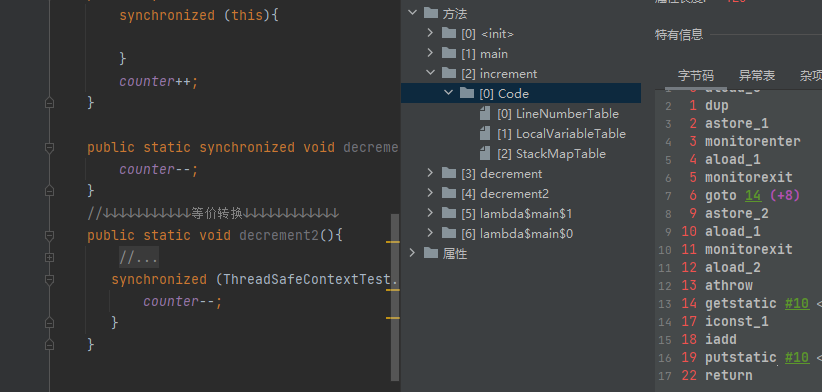Click the iconst_1 instruction at offset 17
822x392 pixels.
click(737, 321)
